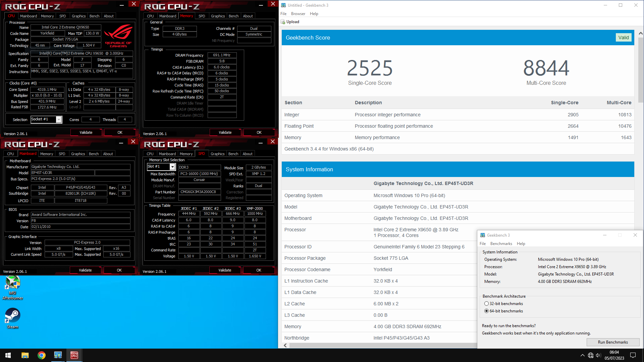The image size is (644, 362).
Task: Click scroll-left arrow in Geekbench results
Action: pyautogui.click(x=285, y=345)
